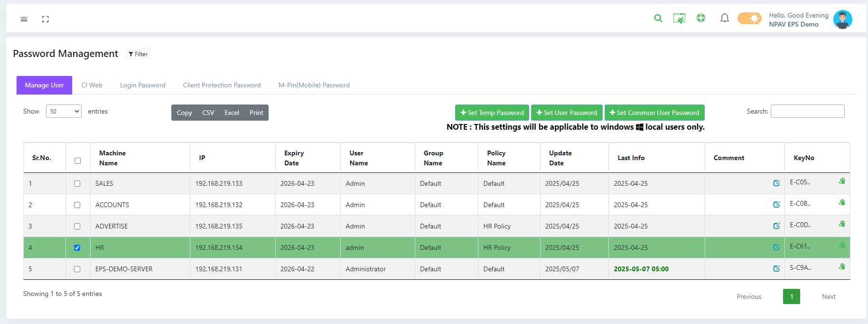Click Set Temp Password

[492, 113]
